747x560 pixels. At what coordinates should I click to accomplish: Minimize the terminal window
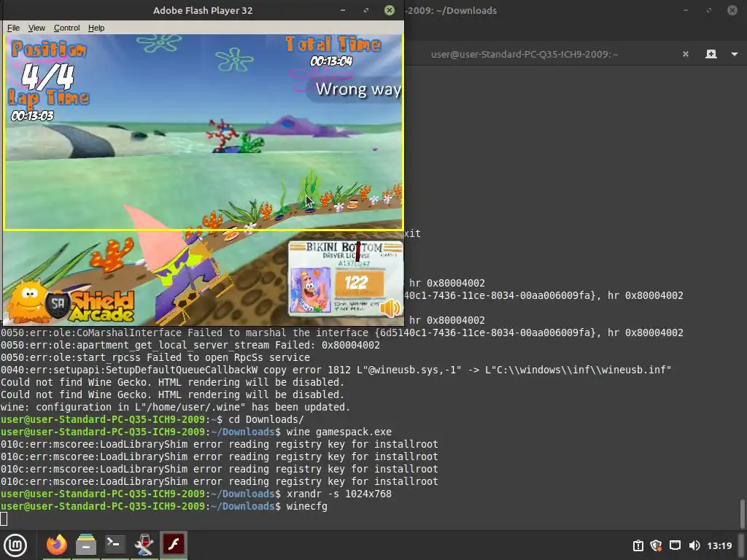[686, 10]
